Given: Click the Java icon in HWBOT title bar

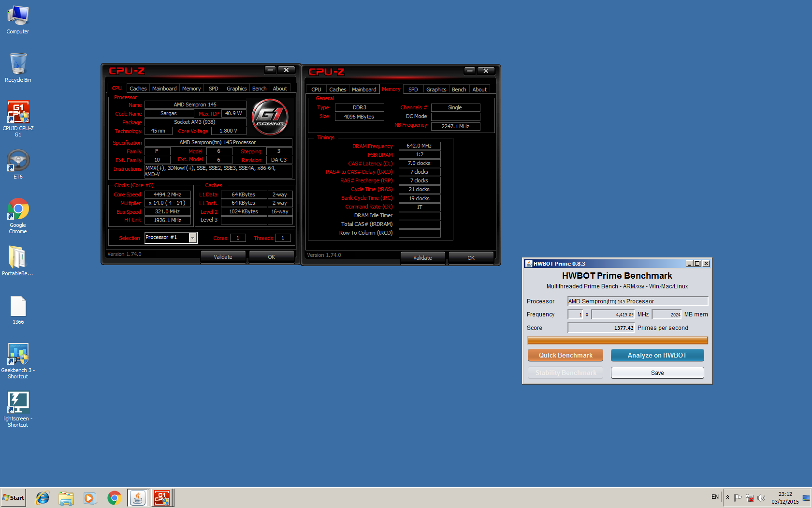Looking at the screenshot, I should 529,264.
